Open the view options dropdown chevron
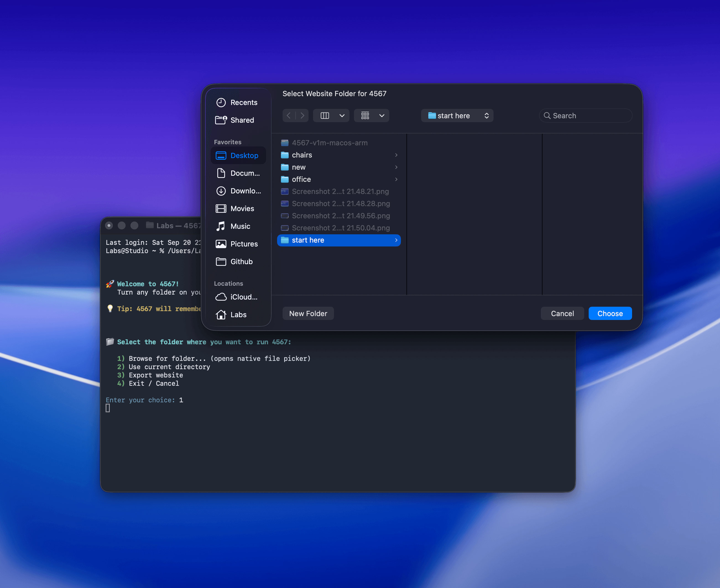The height and width of the screenshot is (588, 720). [x=342, y=116]
